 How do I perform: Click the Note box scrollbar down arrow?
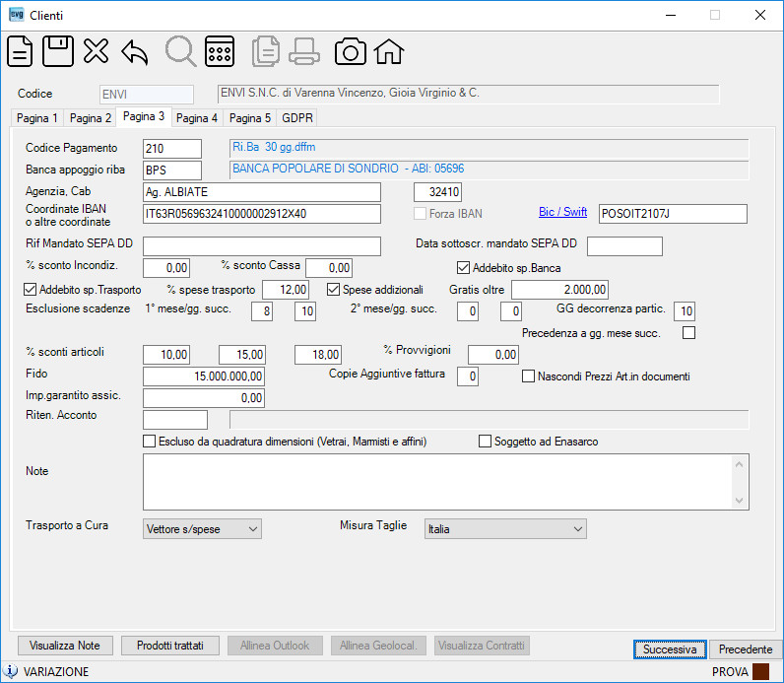pyautogui.click(x=740, y=501)
